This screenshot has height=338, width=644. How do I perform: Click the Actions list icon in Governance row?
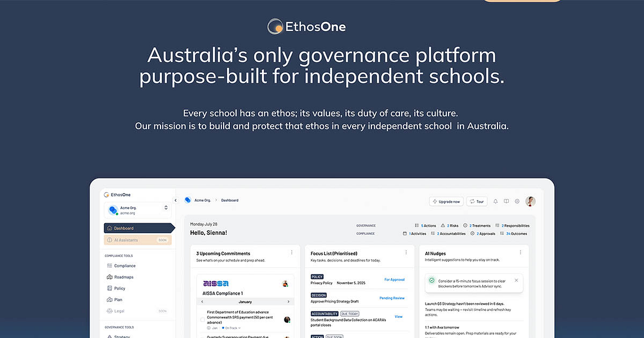pyautogui.click(x=417, y=225)
